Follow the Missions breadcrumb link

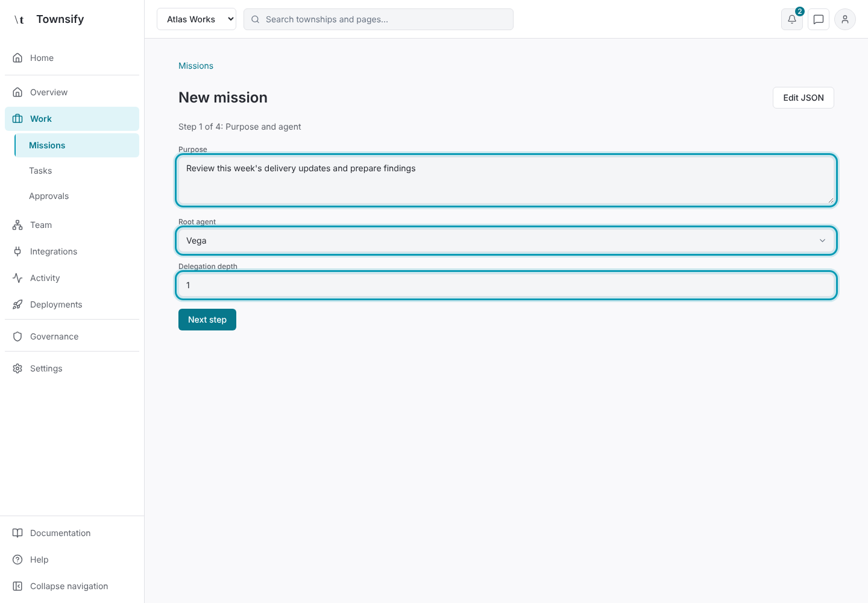coord(196,66)
